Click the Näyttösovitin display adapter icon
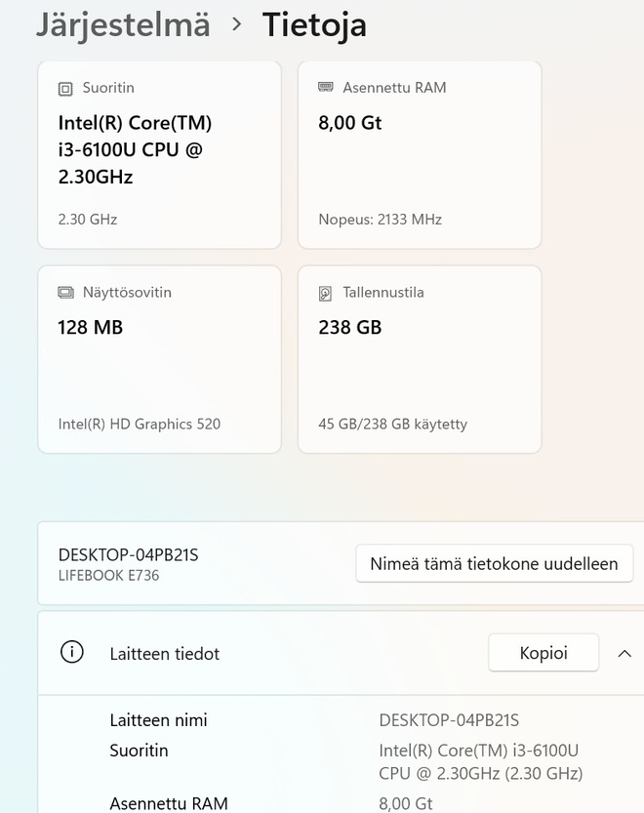This screenshot has width=644, height=813. tap(65, 293)
